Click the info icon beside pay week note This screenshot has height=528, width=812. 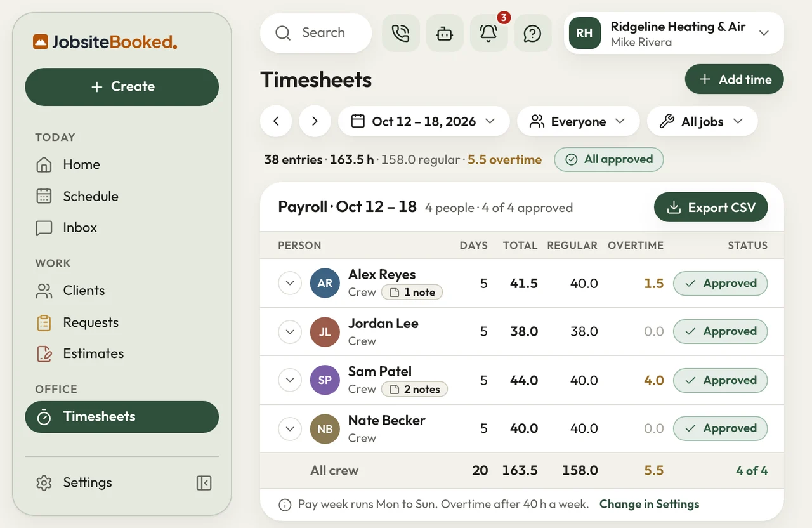[x=285, y=505]
